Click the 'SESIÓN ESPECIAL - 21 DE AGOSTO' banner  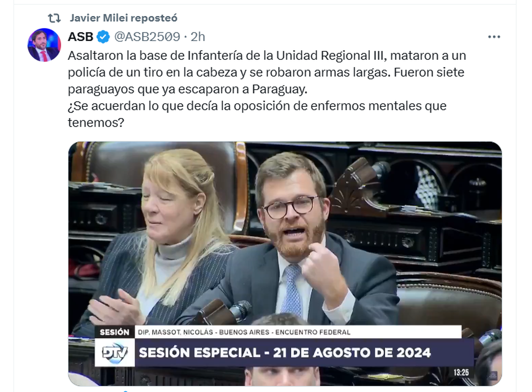click(x=285, y=353)
